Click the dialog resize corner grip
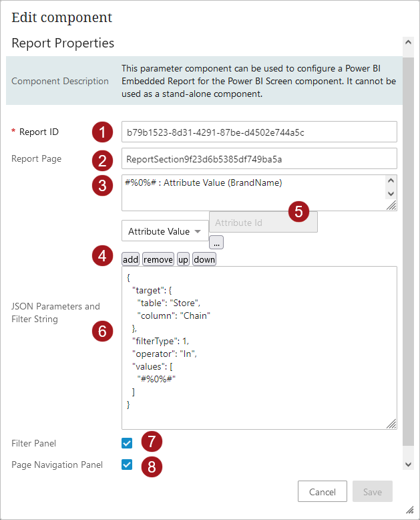 409,509
